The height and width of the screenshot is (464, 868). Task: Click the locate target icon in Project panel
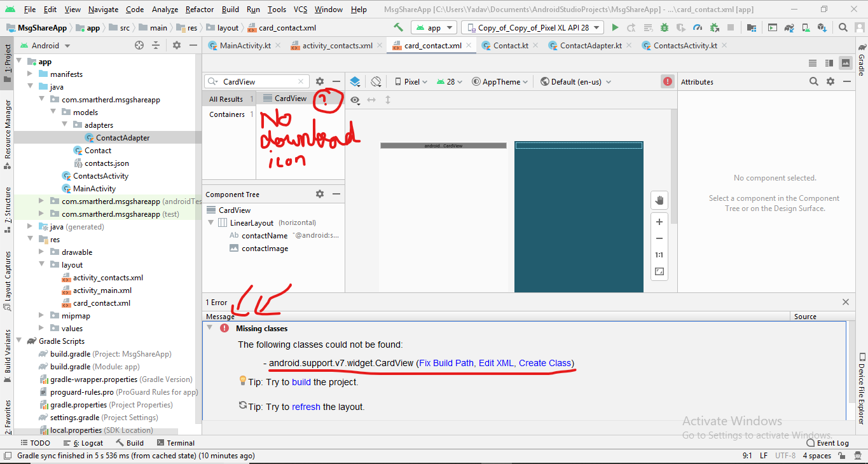139,45
